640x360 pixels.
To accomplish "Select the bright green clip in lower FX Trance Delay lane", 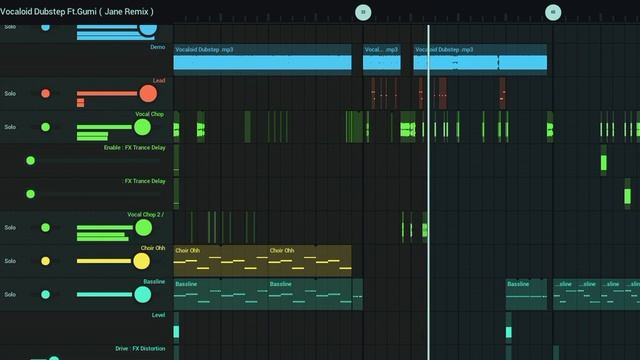I will pos(628,194).
